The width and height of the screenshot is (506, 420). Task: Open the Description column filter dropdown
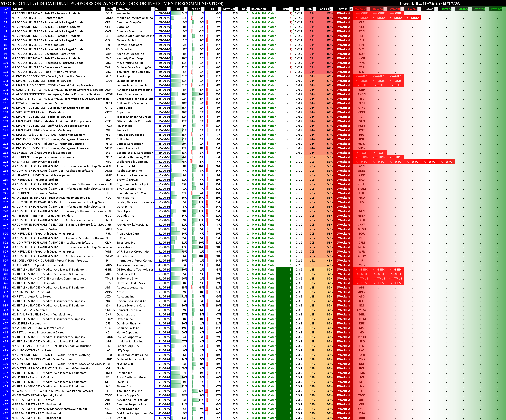pyautogui.click(x=274, y=9)
